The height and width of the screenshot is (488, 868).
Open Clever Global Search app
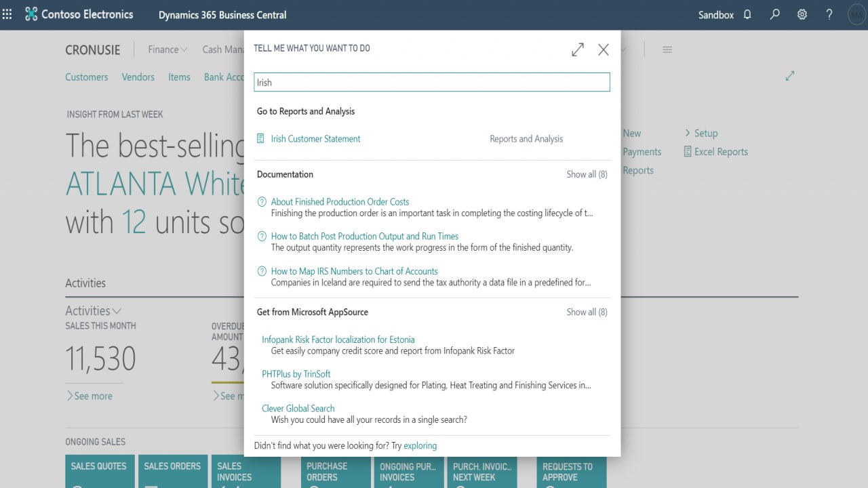pyautogui.click(x=298, y=408)
